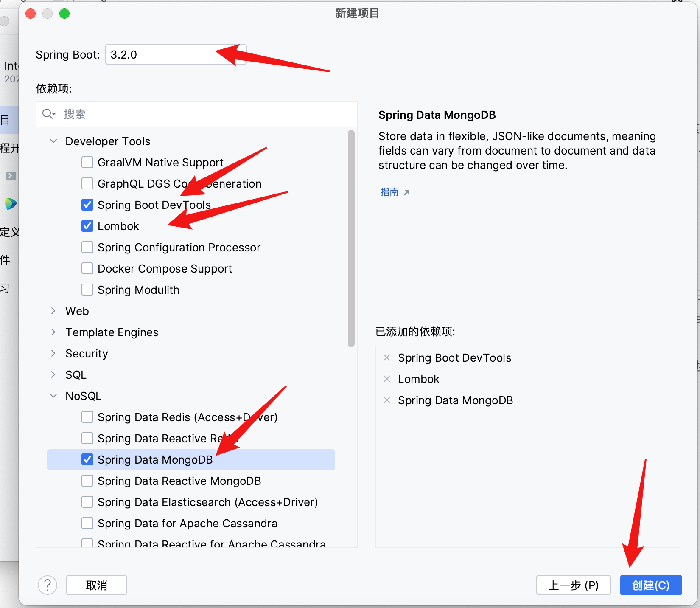Click the 创建(C) create button
The width and height of the screenshot is (700, 608).
[x=651, y=585]
